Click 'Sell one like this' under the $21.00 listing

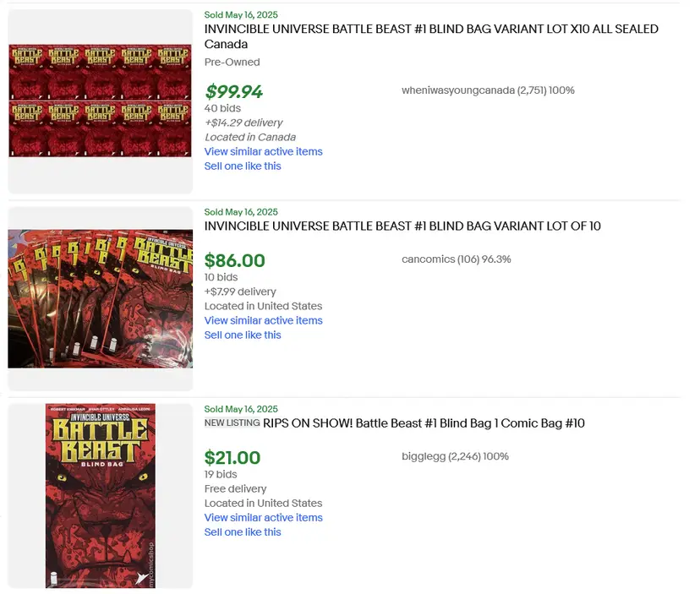pos(243,531)
